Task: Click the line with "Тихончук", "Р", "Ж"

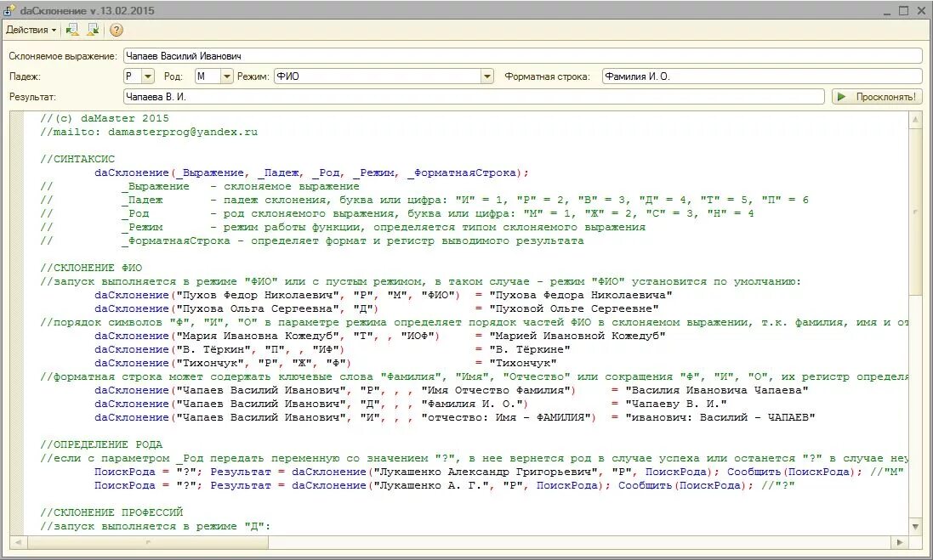Action: pyautogui.click(x=325, y=363)
